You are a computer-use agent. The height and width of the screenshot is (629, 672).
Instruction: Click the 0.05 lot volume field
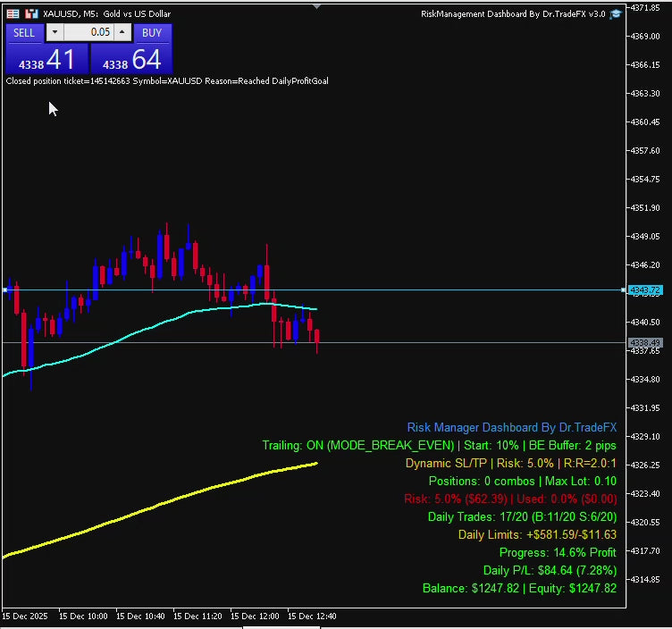pos(88,33)
